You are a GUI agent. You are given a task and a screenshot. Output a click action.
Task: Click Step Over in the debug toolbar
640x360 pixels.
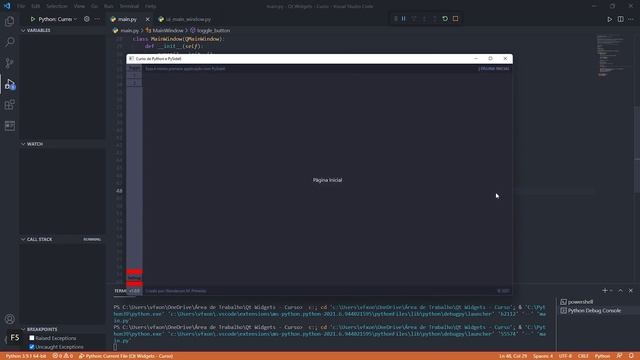click(414, 19)
